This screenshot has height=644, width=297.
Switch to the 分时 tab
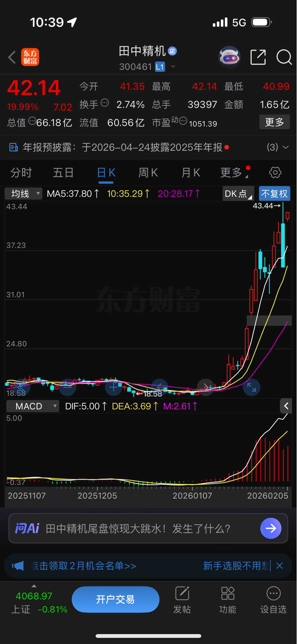21,173
